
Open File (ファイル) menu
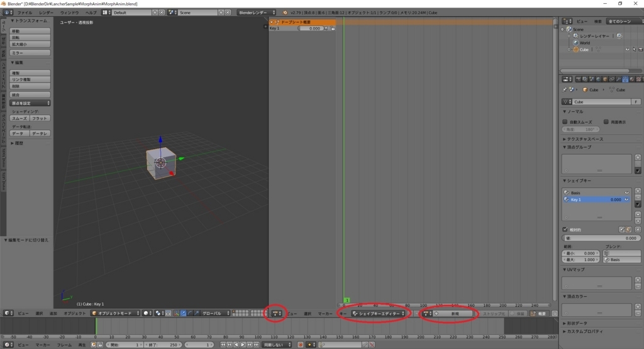click(25, 13)
